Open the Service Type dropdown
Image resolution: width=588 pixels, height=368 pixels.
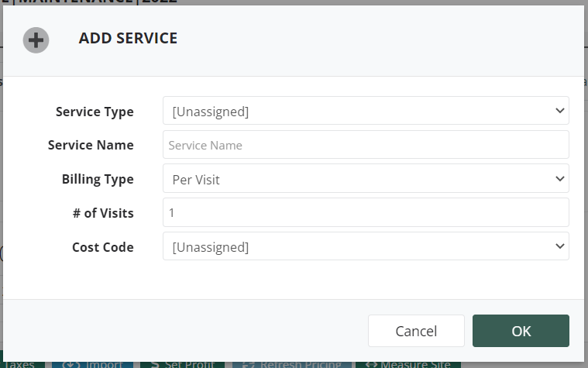tap(366, 111)
